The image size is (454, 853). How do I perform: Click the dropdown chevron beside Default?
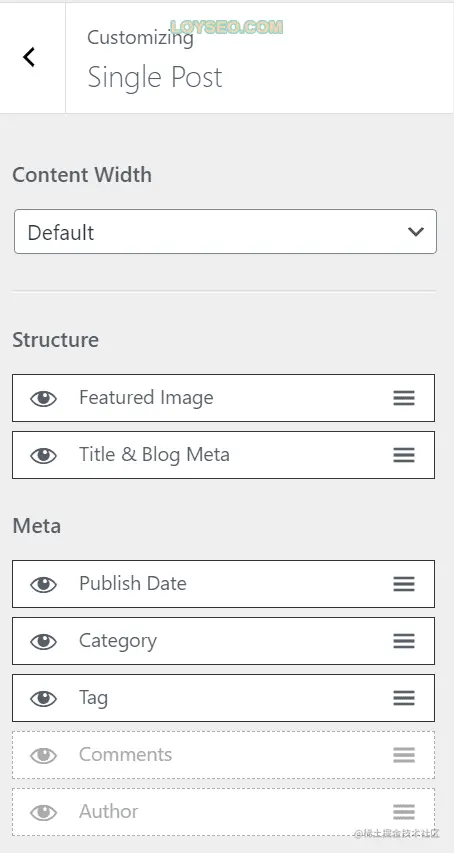tap(416, 232)
